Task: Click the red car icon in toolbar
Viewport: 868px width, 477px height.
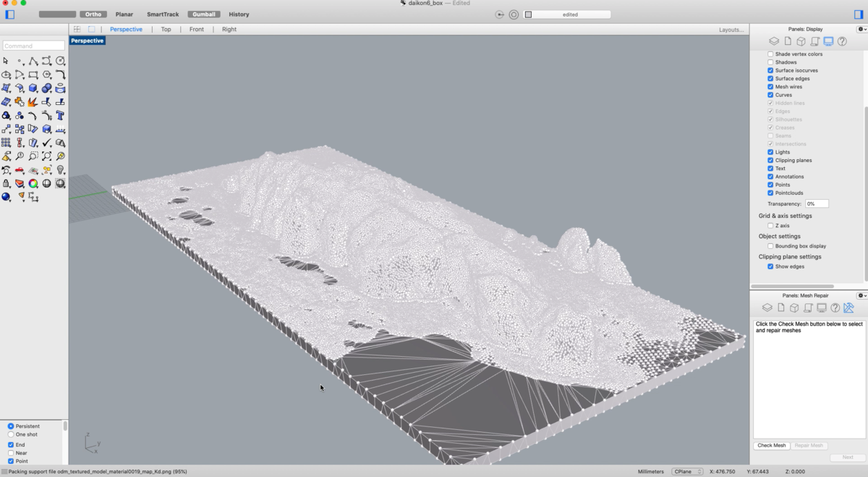Action: (20, 170)
